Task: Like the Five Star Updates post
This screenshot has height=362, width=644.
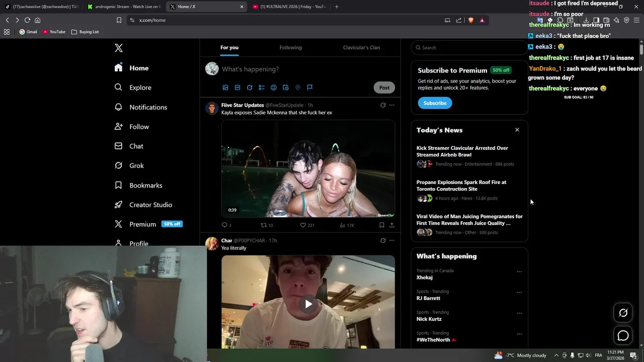Action: (307, 225)
